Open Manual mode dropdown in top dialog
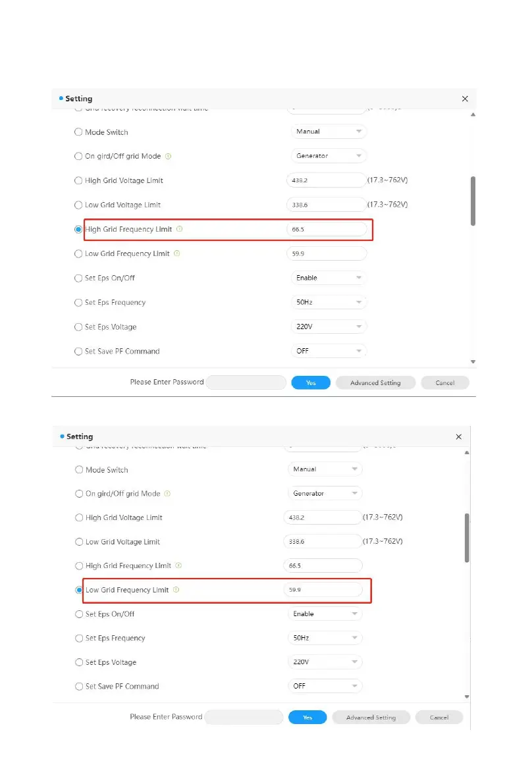Screen dimensions: 532x784 (x=328, y=132)
